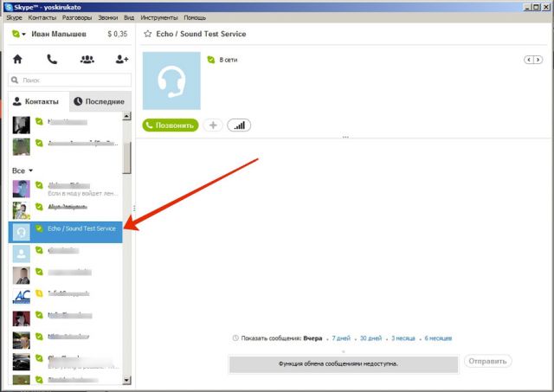The image size is (554, 392).
Task: Click the disabled message input field
Action: (x=344, y=363)
